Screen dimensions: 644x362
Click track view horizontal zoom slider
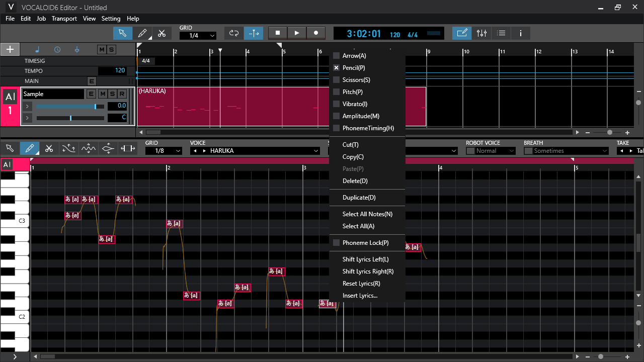pos(610,132)
